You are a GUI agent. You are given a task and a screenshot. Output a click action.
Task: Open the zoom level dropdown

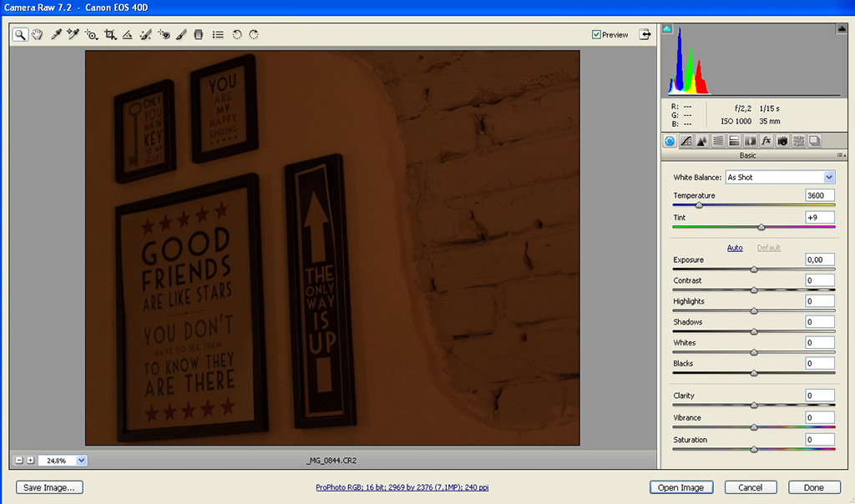click(81, 460)
